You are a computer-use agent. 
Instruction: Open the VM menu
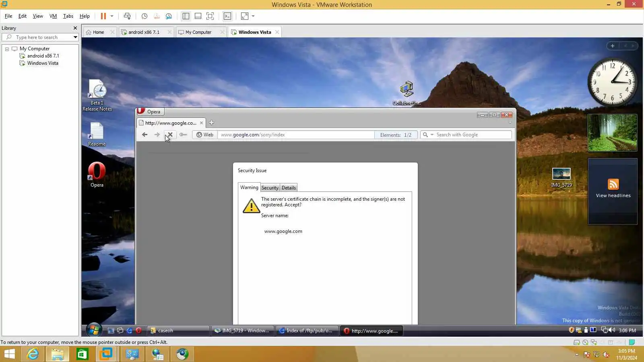(x=53, y=16)
